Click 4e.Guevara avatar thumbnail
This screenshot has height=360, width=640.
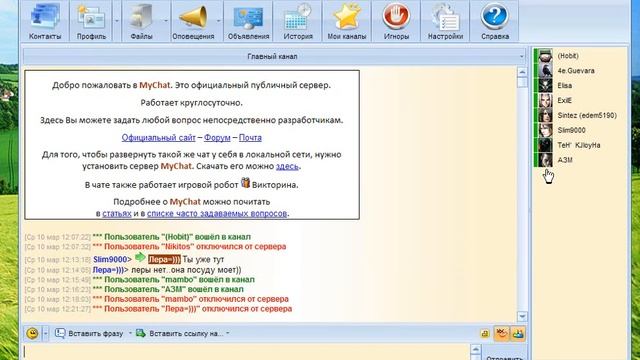[545, 71]
